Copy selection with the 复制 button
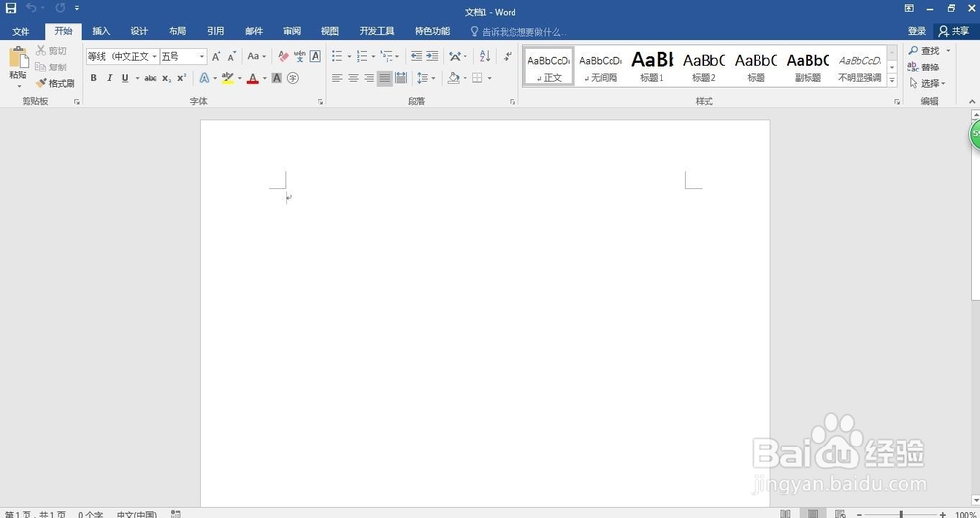The height and width of the screenshot is (518, 980). pos(51,67)
